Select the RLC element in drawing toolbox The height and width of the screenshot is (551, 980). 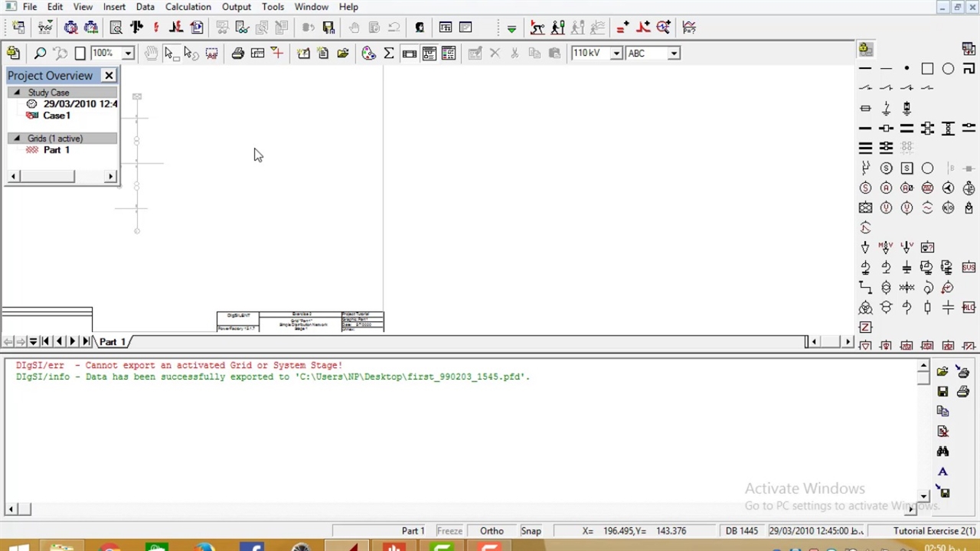[x=969, y=308]
